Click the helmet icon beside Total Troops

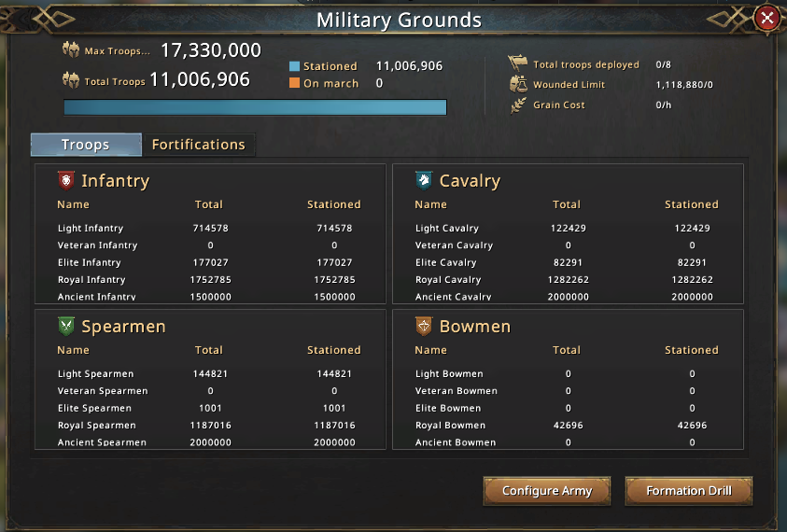point(71,80)
